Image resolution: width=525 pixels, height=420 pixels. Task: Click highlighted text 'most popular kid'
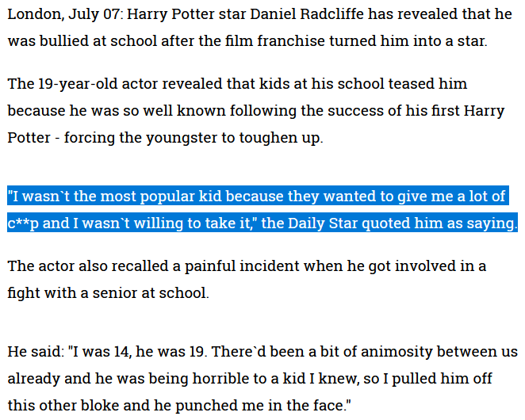click(x=161, y=197)
